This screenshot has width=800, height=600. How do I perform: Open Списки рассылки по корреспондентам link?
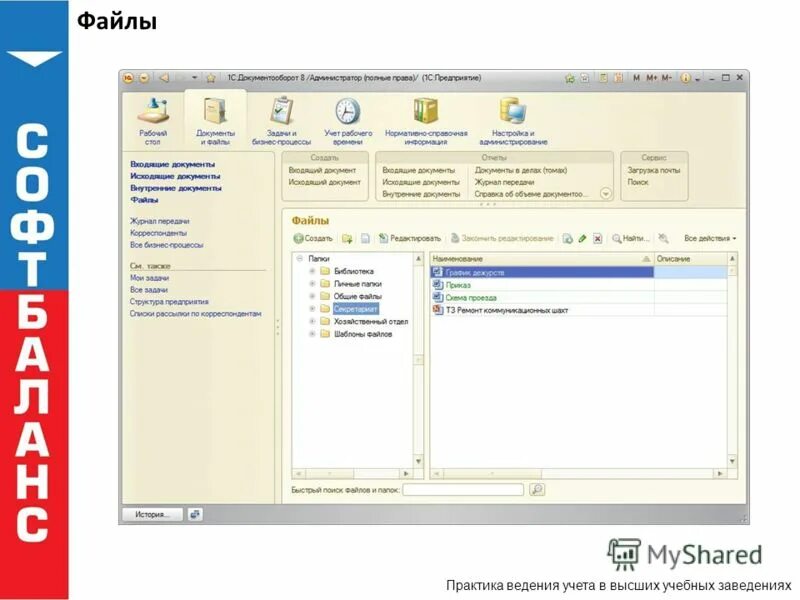point(195,314)
